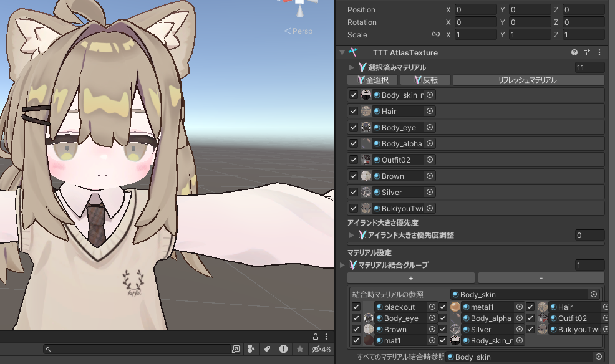This screenshot has height=364, width=615.
Task: Click object picker next to Hair material
Action: [430, 111]
